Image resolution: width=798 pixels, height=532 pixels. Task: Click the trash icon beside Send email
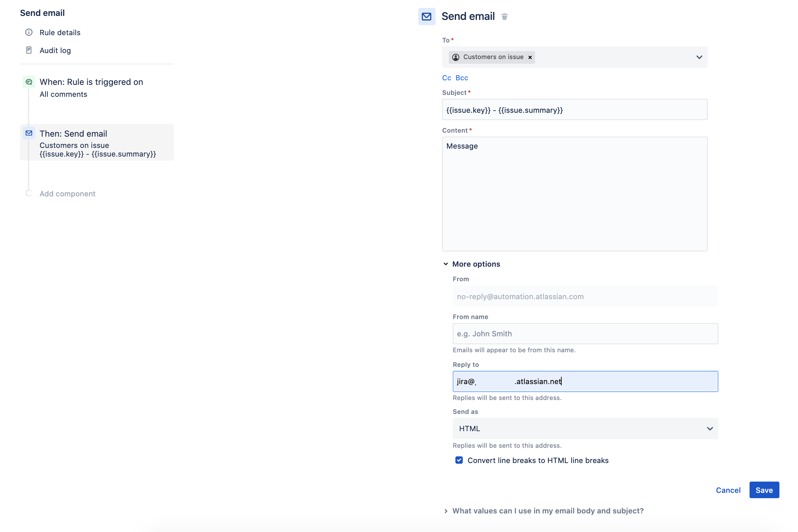[x=504, y=17]
